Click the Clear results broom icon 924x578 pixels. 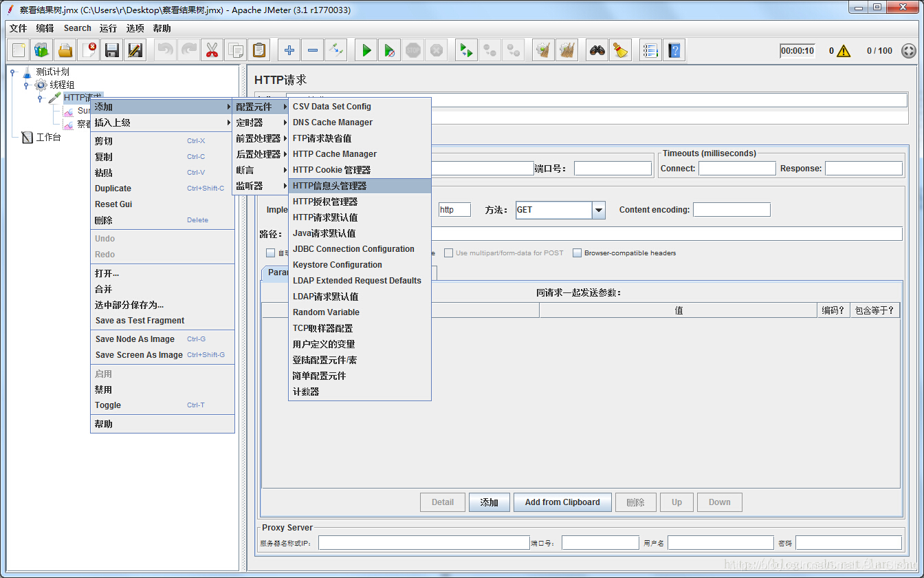click(x=544, y=50)
